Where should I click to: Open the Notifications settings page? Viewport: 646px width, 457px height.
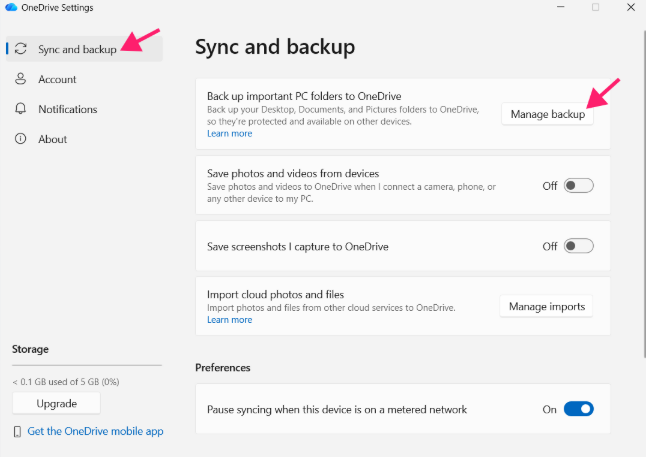pyautogui.click(x=84, y=109)
